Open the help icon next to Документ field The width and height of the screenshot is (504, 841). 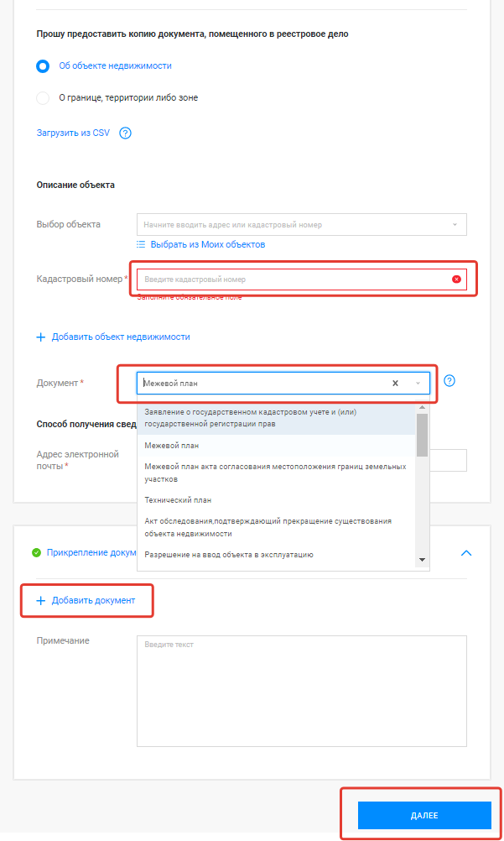449,381
